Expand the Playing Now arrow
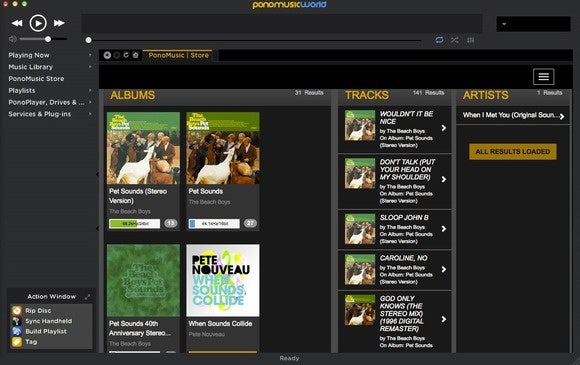580x365 pixels. (x=90, y=55)
